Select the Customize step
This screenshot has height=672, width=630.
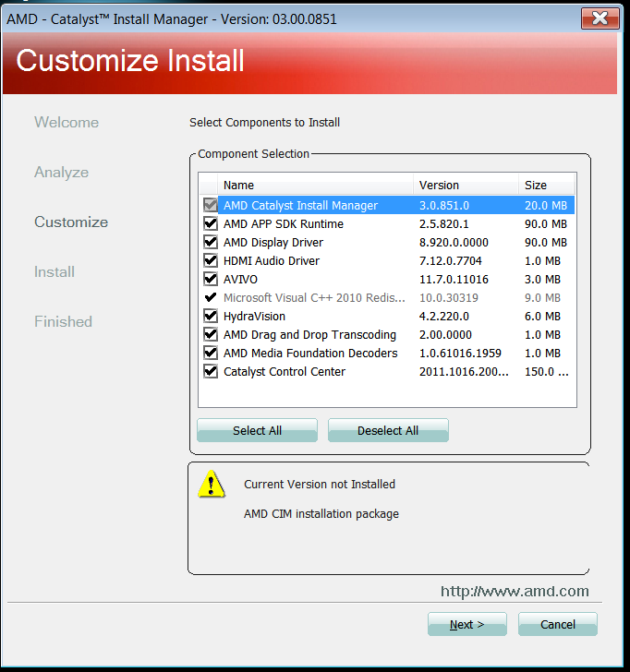click(71, 222)
